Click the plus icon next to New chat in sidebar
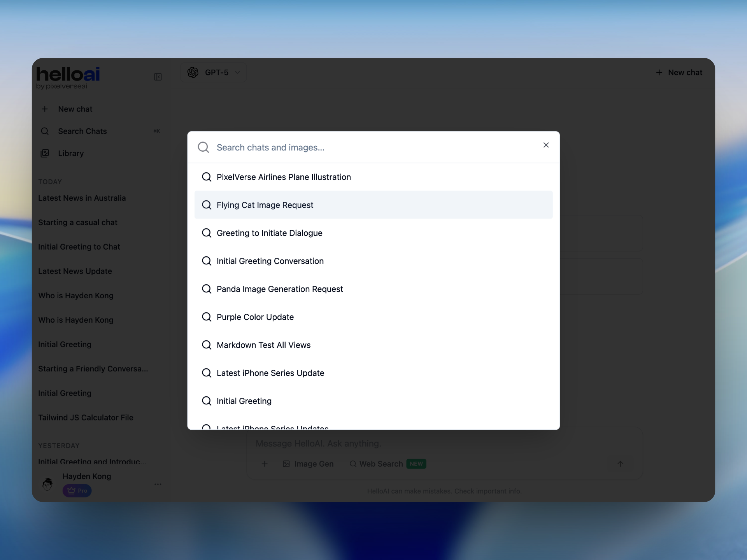Viewport: 747px width, 560px height. point(45,109)
